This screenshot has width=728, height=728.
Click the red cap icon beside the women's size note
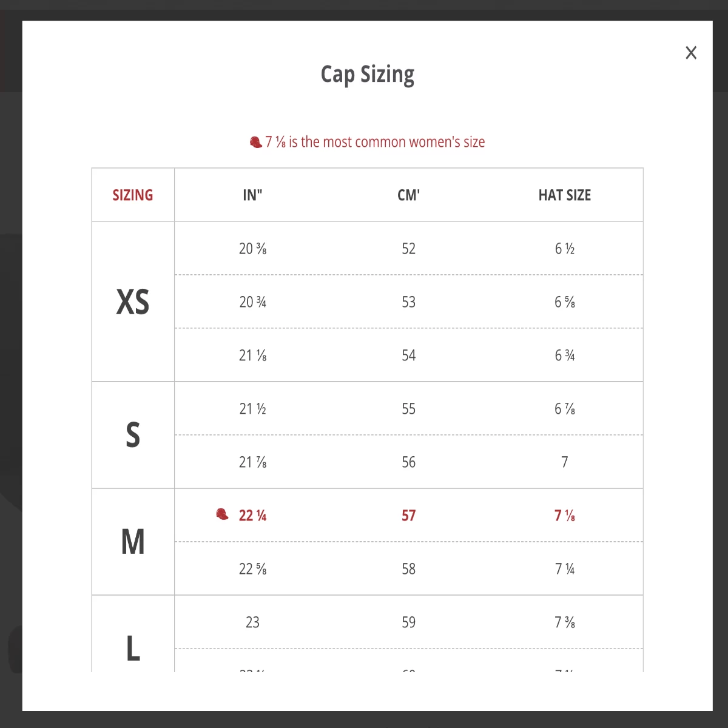pos(256,142)
